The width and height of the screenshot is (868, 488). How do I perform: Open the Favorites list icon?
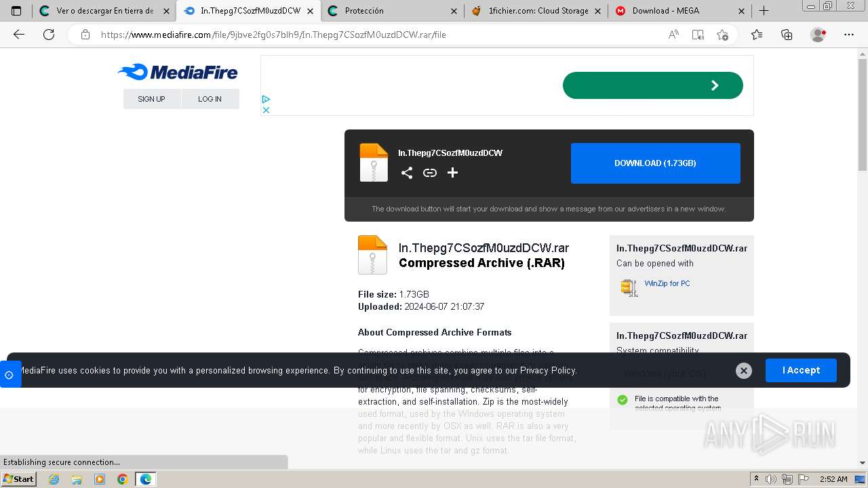pos(757,35)
